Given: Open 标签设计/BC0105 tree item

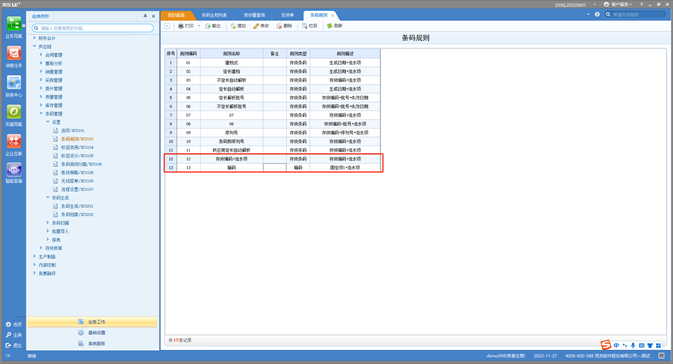Looking at the screenshot, I should point(77,155).
